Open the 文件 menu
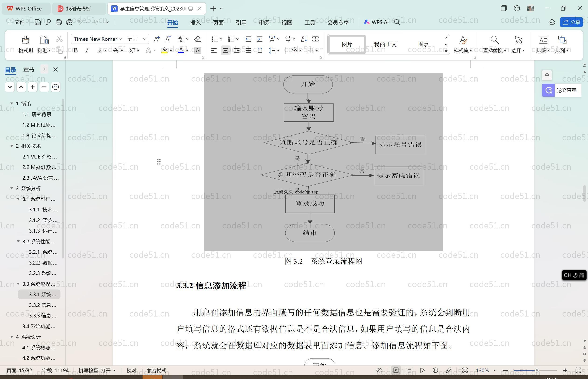 pos(16,22)
